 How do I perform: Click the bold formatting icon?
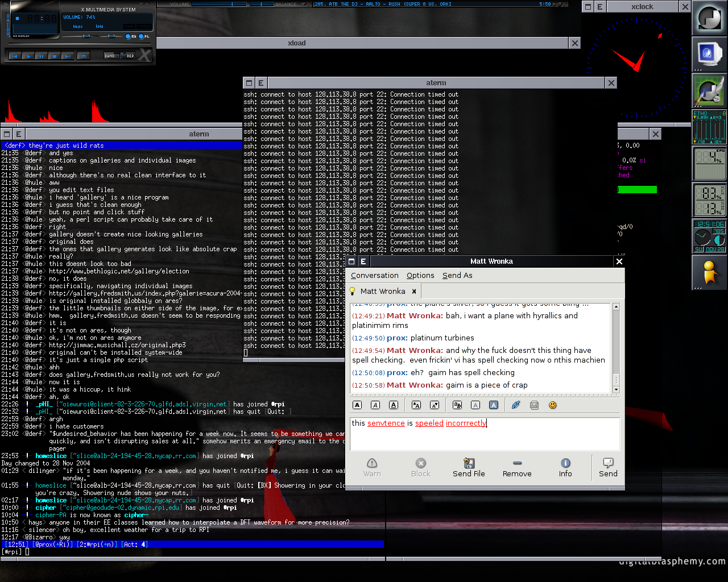click(x=357, y=405)
